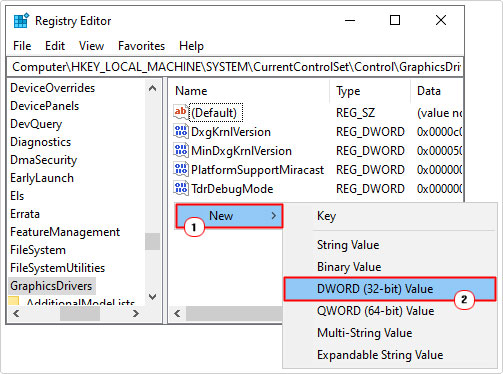Click the down arrow of tree vertical scrollbar
This screenshot has width=503, height=374.
tap(152, 297)
